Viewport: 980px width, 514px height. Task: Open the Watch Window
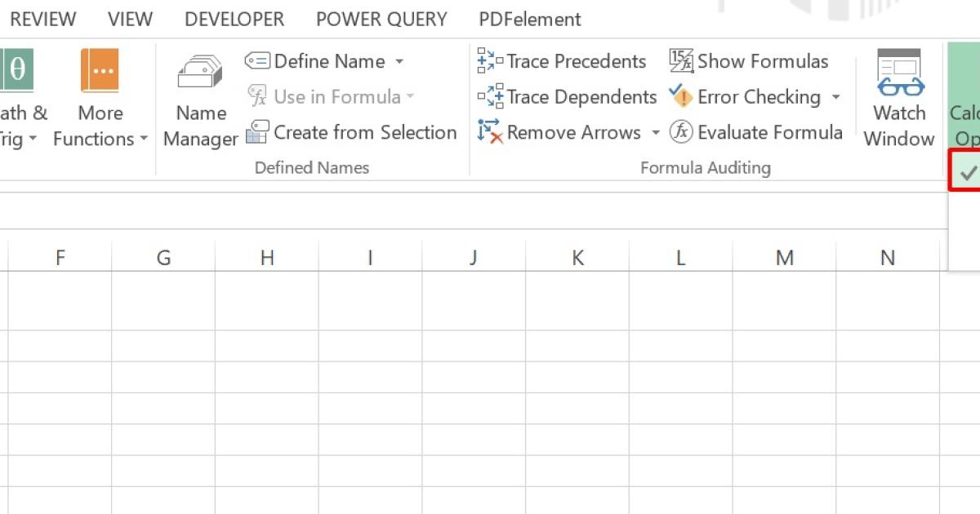[x=898, y=96]
